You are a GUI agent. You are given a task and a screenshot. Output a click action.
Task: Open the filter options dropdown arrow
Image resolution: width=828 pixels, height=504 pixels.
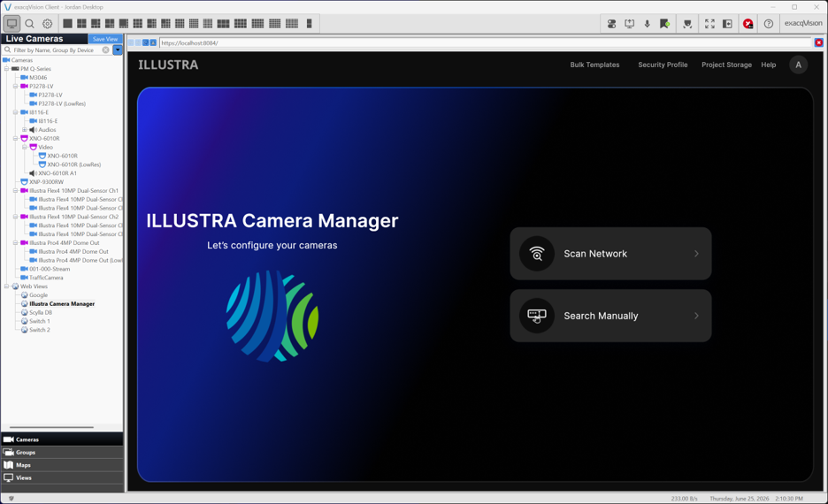click(118, 50)
